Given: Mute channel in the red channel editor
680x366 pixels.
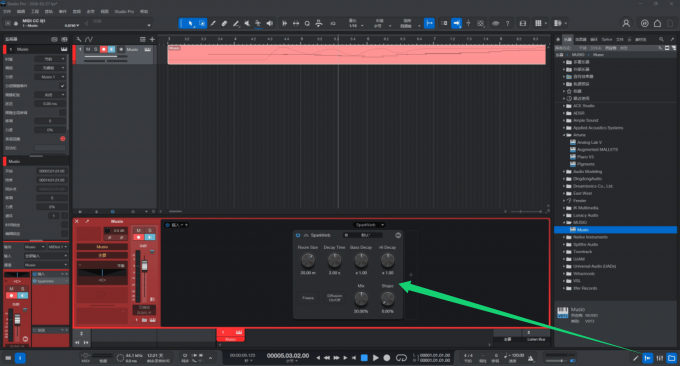Looking at the screenshot, I should (139, 230).
